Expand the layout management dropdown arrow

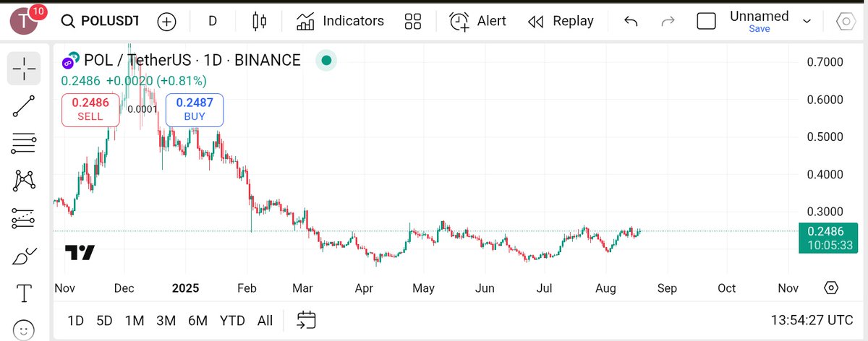807,22
